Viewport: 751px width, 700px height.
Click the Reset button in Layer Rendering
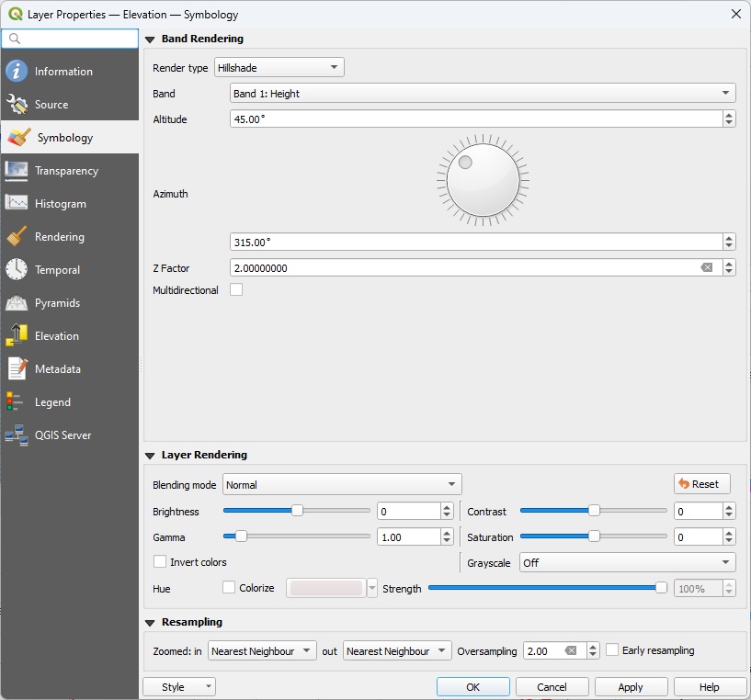click(701, 484)
